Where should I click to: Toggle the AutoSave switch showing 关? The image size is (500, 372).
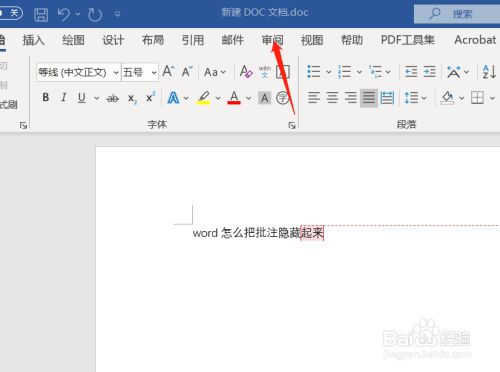click(11, 13)
